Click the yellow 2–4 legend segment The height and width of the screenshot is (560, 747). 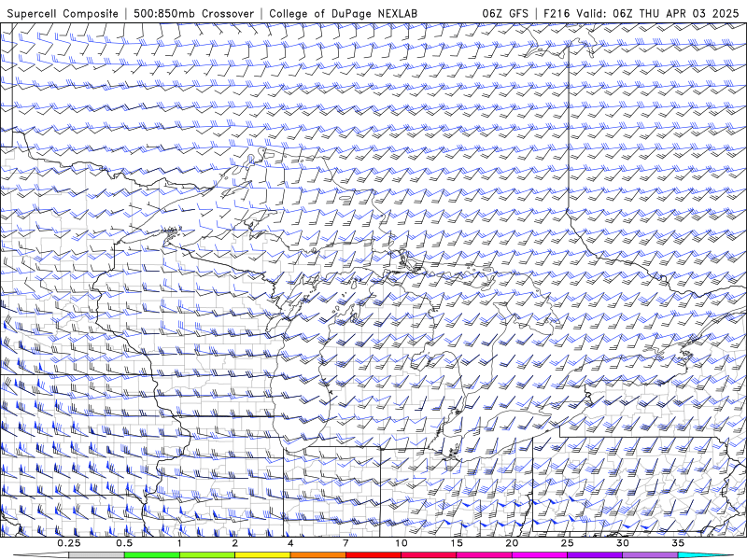[262, 555]
